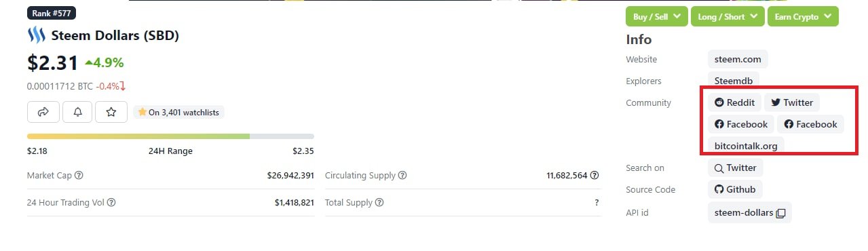Expand the Buy / Sell dropdown
The height and width of the screenshot is (251, 868).
(657, 16)
